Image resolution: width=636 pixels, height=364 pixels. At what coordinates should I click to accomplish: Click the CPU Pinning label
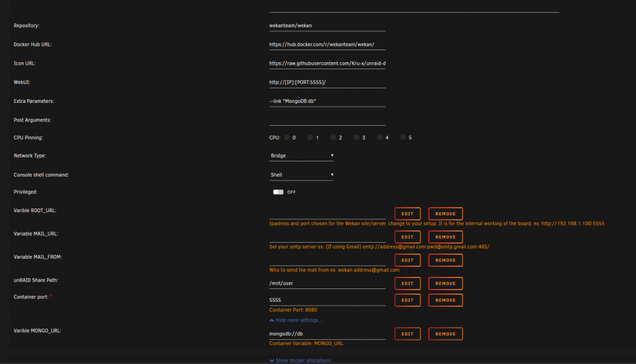click(x=29, y=138)
